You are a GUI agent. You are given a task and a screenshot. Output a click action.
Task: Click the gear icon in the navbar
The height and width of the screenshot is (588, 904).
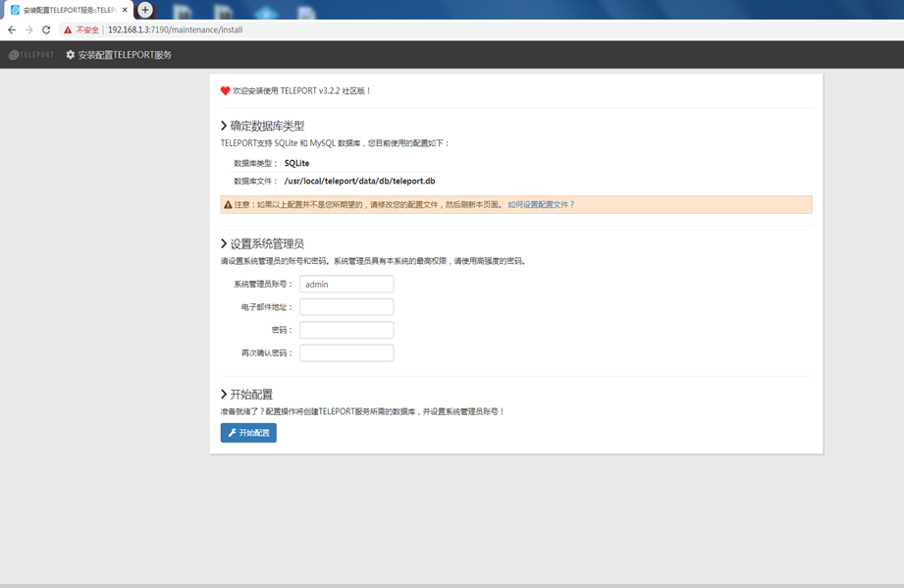point(71,55)
